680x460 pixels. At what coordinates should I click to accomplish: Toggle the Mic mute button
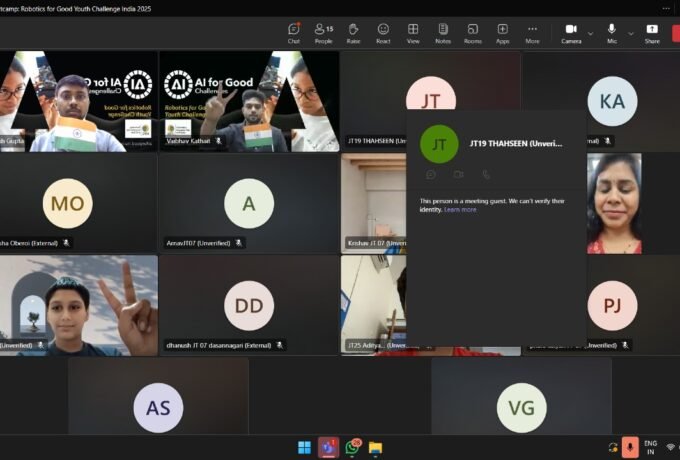[x=613, y=33]
